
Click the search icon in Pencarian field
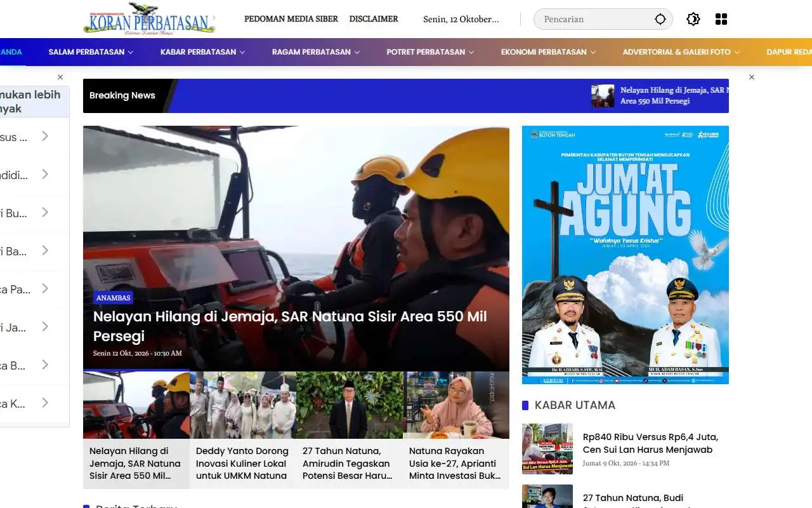(x=660, y=19)
